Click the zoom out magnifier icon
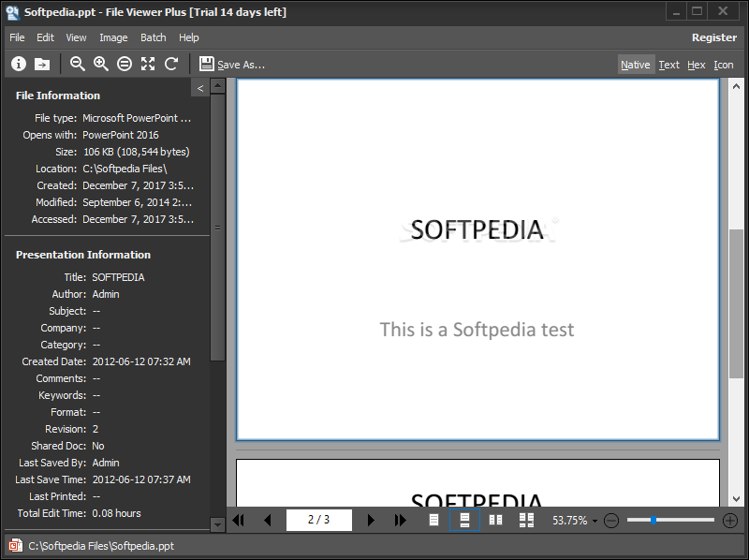 tap(78, 64)
